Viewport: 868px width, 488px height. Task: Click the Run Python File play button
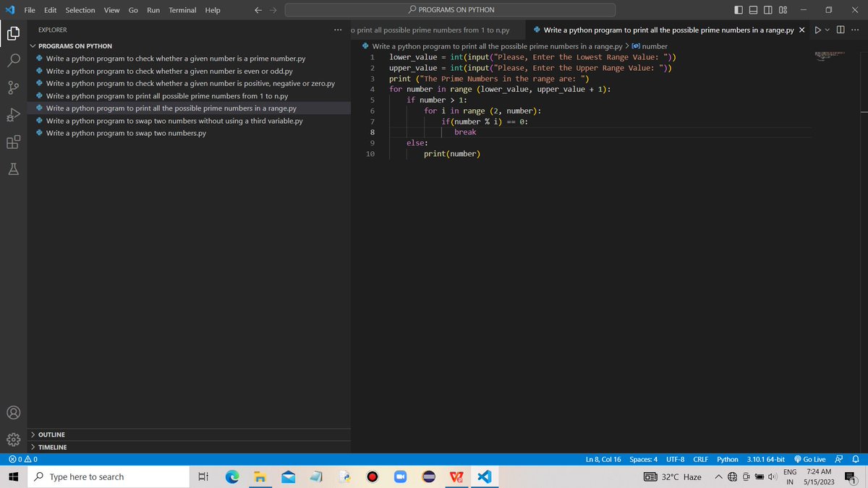[x=818, y=30]
